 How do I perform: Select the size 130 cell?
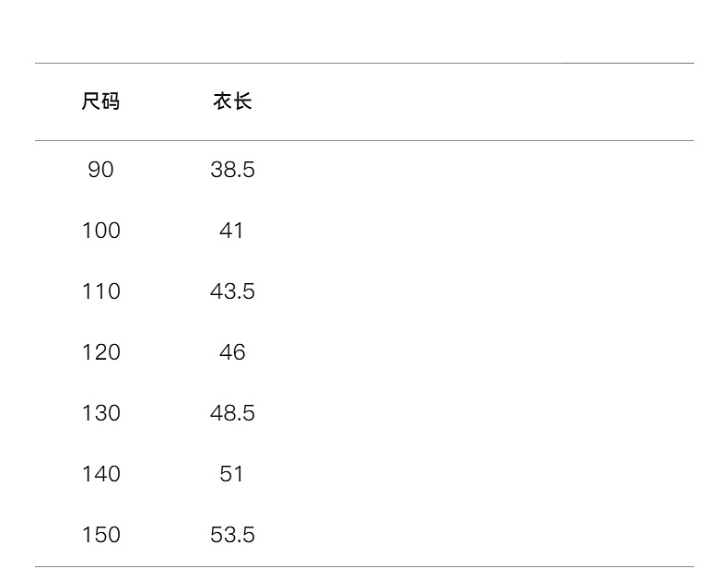click(100, 413)
